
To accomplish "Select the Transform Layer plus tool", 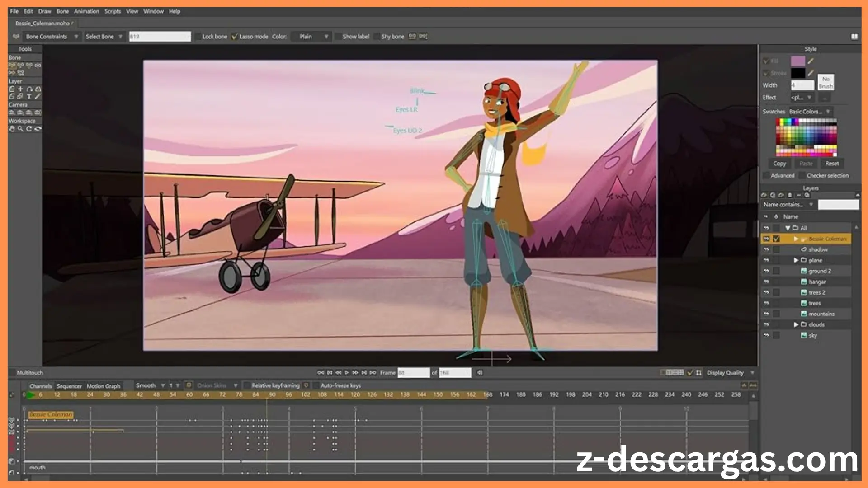I will [20, 89].
